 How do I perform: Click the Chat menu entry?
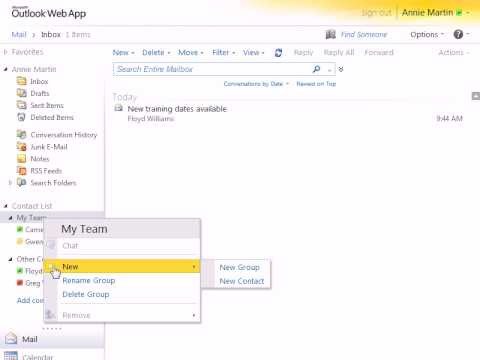70,246
